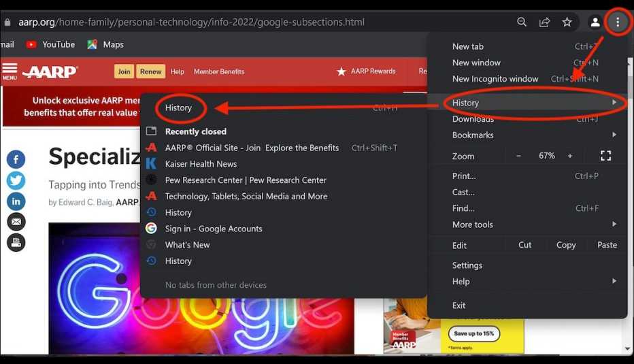Screen dimensions: 634x364
Task: Click the page scrollbar down arrow
Action: 627,348
